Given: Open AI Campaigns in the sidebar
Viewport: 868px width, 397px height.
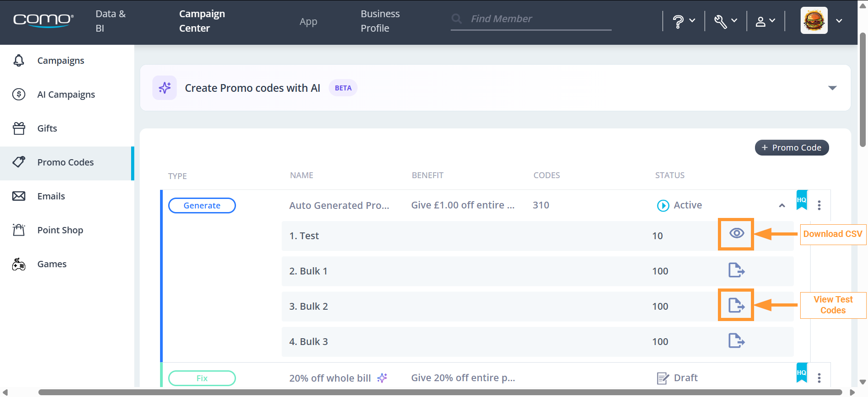Looking at the screenshot, I should pos(67,95).
